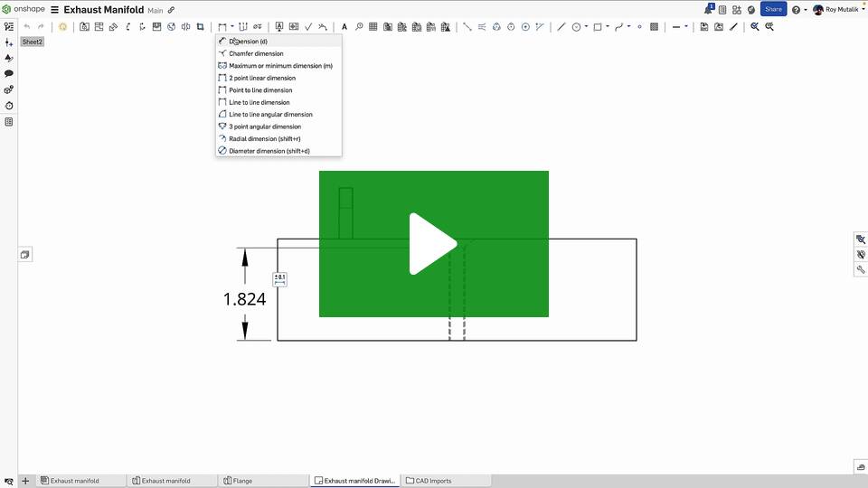This screenshot has height=488, width=868.
Task: Select the text note 'A' tool
Action: tap(344, 26)
